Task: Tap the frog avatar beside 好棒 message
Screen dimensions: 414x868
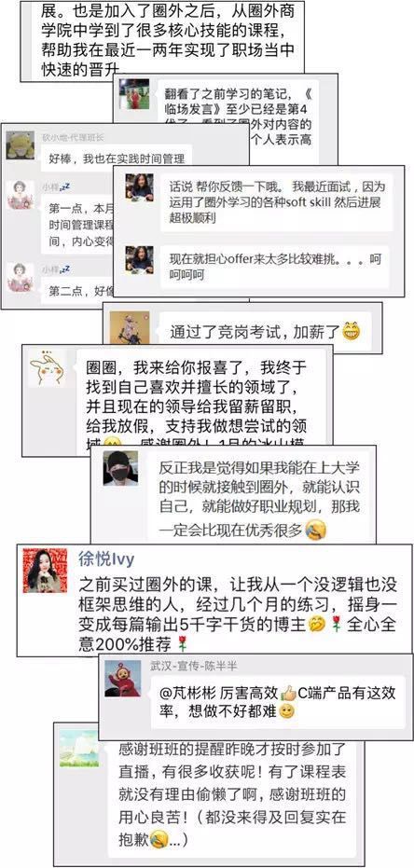Action: [20, 145]
